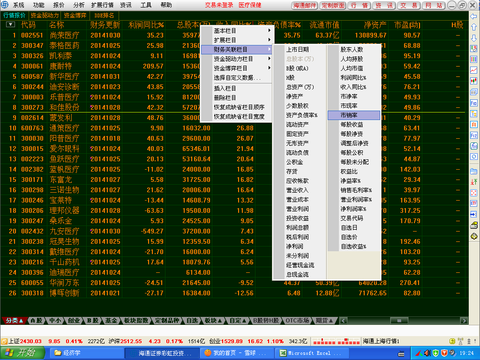Select 恢复成缺省栏目宽度 menu item
This screenshot has width=480, height=360.
tap(237, 116)
